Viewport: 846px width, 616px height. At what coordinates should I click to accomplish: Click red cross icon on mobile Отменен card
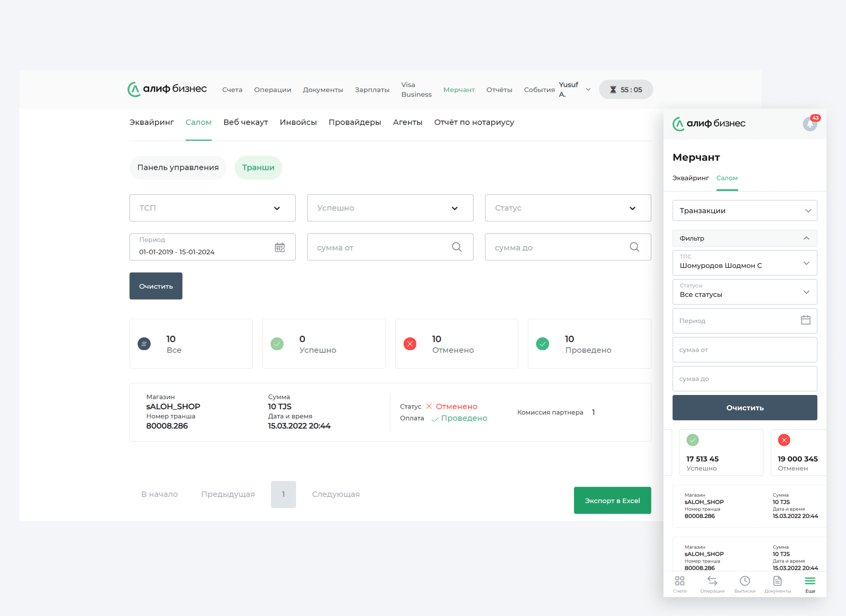coord(784,440)
